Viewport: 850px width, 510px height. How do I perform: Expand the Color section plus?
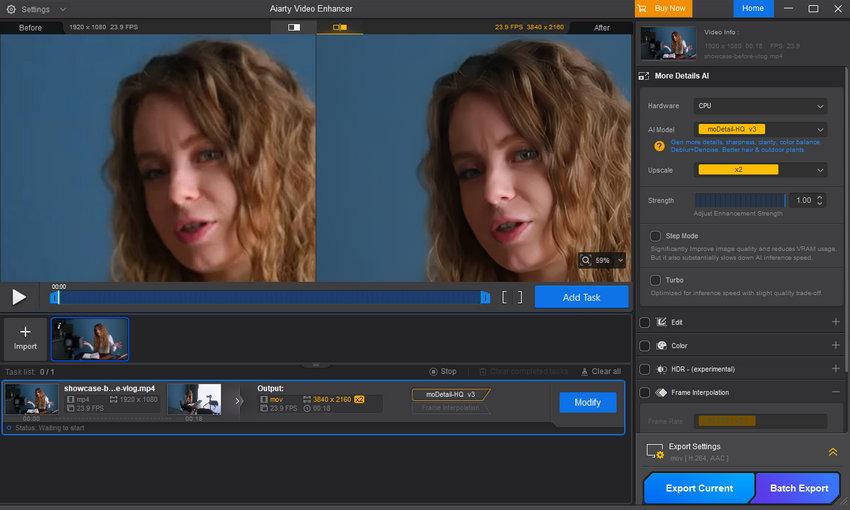[835, 345]
